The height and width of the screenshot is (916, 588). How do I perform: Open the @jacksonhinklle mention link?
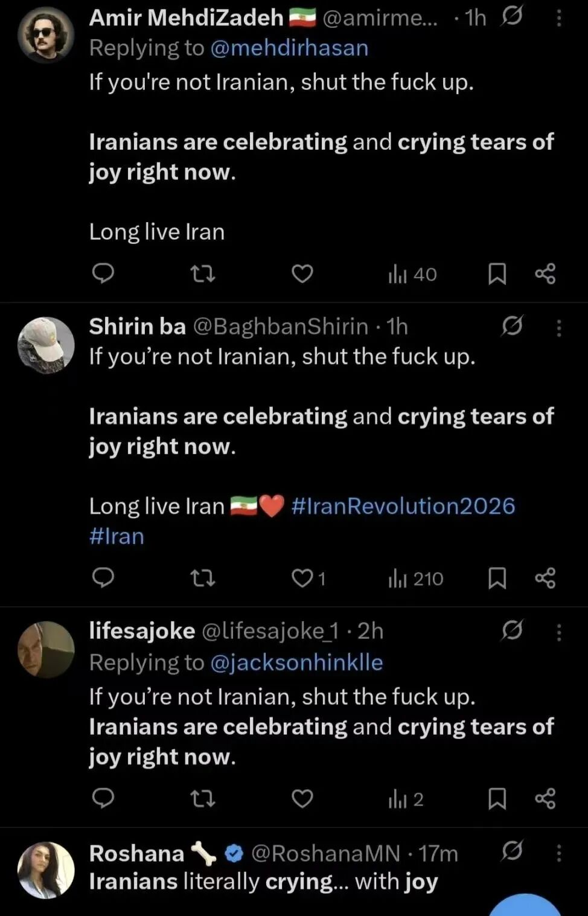point(296,662)
